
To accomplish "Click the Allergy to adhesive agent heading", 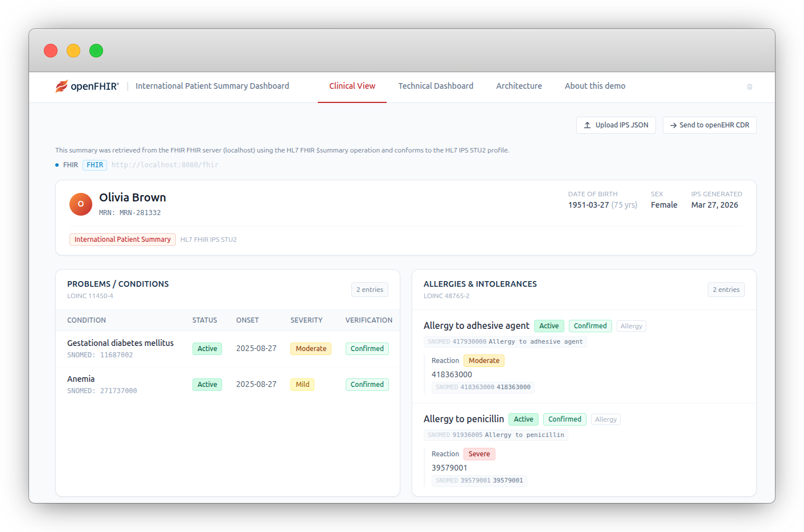I will pyautogui.click(x=476, y=325).
